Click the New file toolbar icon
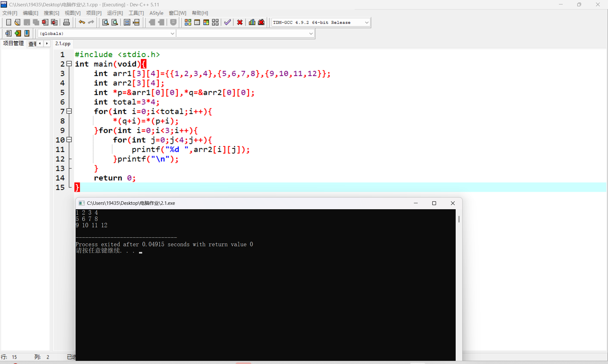608x364 pixels. click(9, 22)
